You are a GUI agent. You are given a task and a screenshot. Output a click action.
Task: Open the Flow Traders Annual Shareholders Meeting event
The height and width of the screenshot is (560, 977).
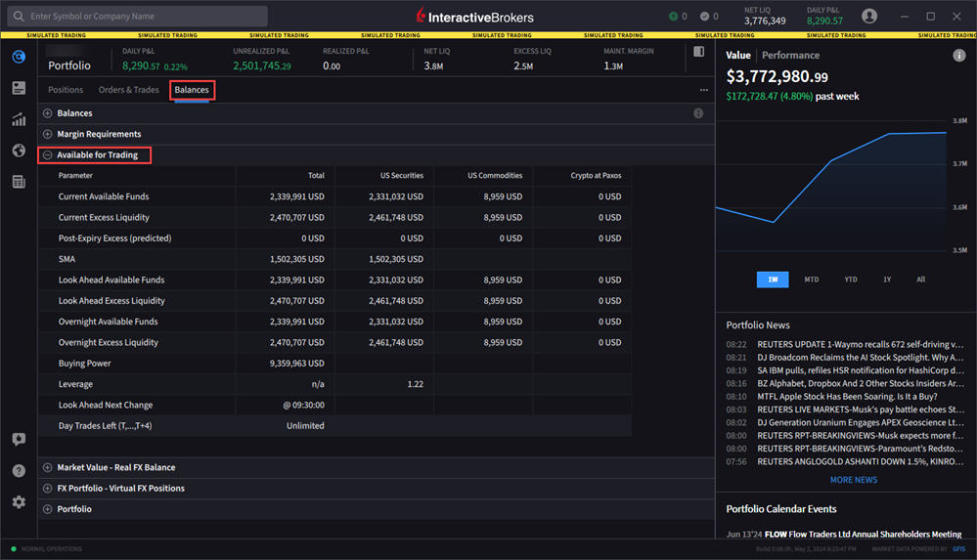coord(844,534)
